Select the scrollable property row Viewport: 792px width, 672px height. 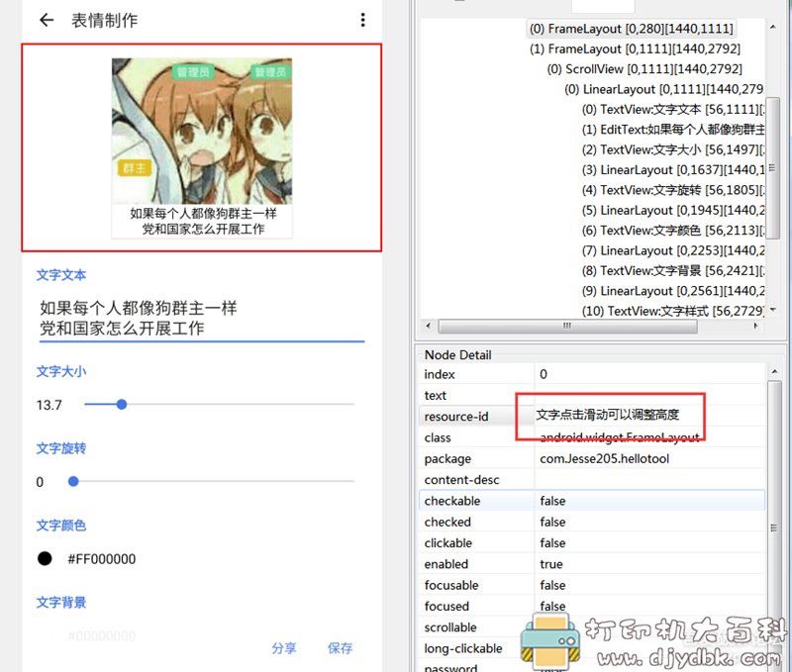[592, 627]
